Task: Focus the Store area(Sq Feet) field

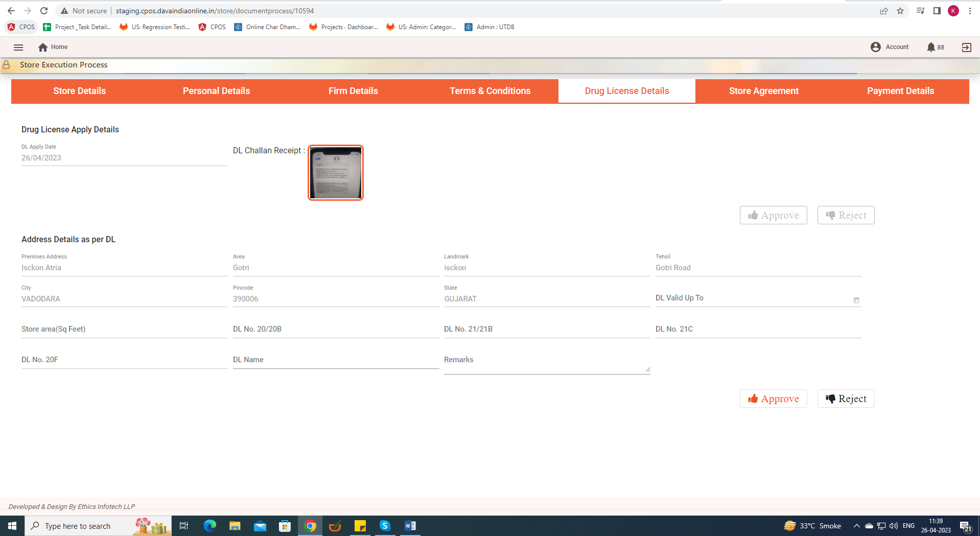Action: click(124, 330)
